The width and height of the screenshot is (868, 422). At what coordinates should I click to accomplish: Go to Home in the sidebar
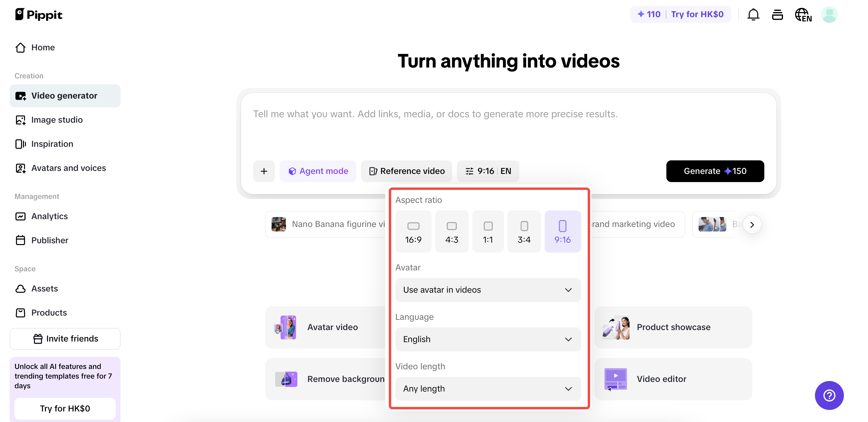point(43,48)
